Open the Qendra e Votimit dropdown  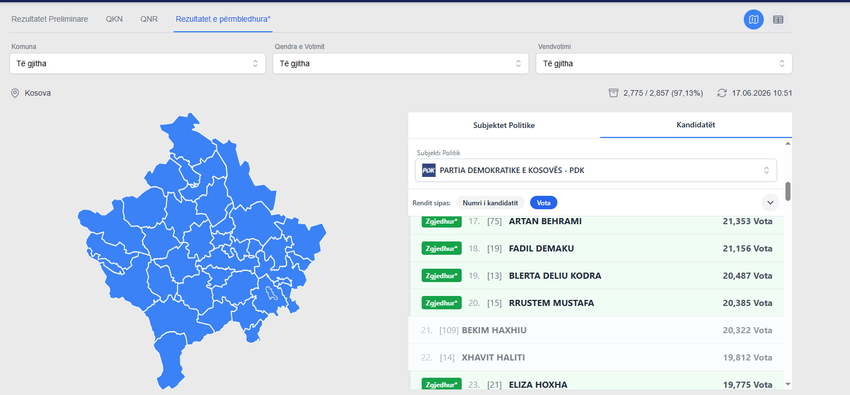[x=401, y=63]
